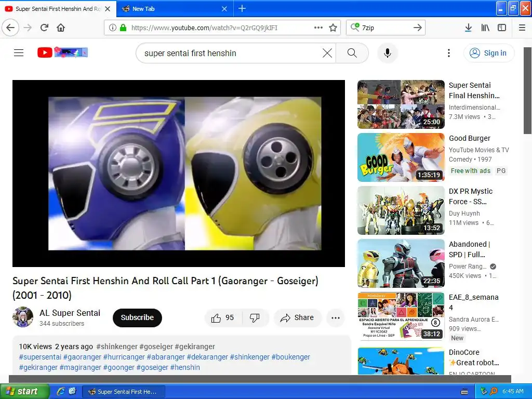Screen dimensions: 532x399
Task: Like the video with thumbs up
Action: [222, 318]
